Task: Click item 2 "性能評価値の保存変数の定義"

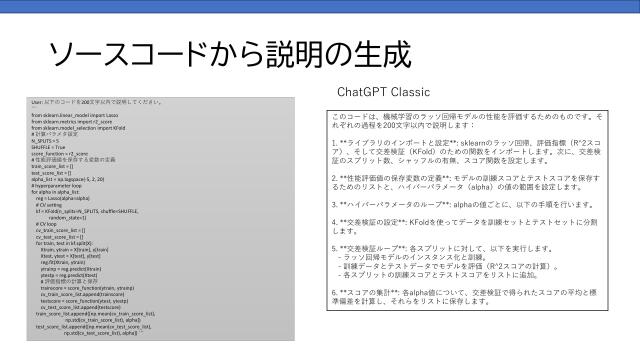Action: [x=466, y=183]
